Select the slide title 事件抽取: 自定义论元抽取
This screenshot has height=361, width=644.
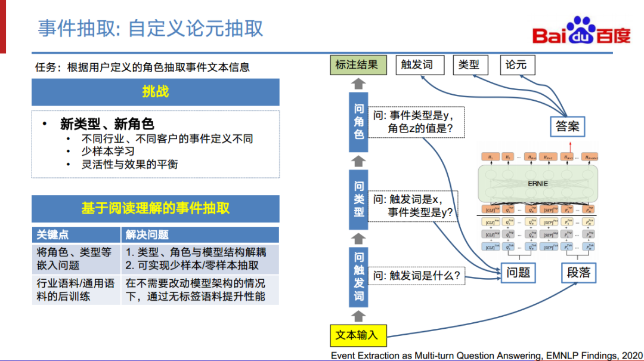click(150, 29)
